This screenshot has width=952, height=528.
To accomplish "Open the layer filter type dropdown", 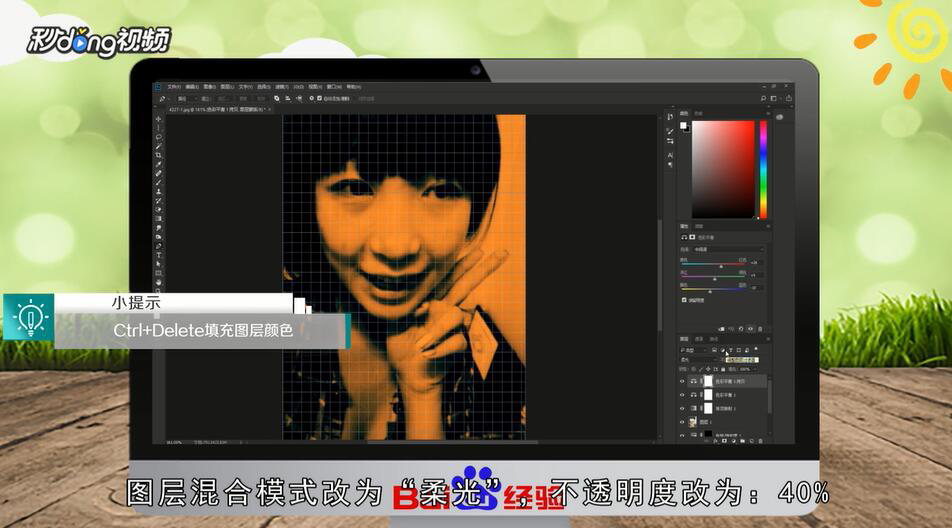I will [x=693, y=350].
